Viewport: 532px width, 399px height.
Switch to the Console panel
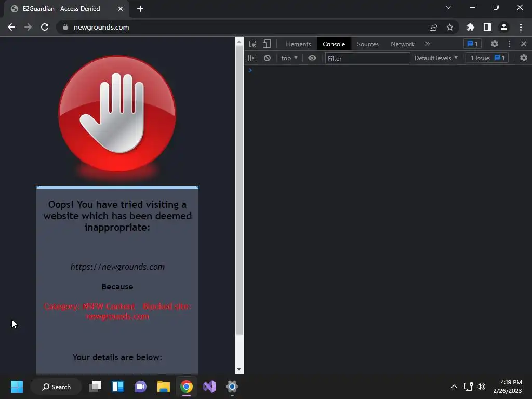[334, 44]
